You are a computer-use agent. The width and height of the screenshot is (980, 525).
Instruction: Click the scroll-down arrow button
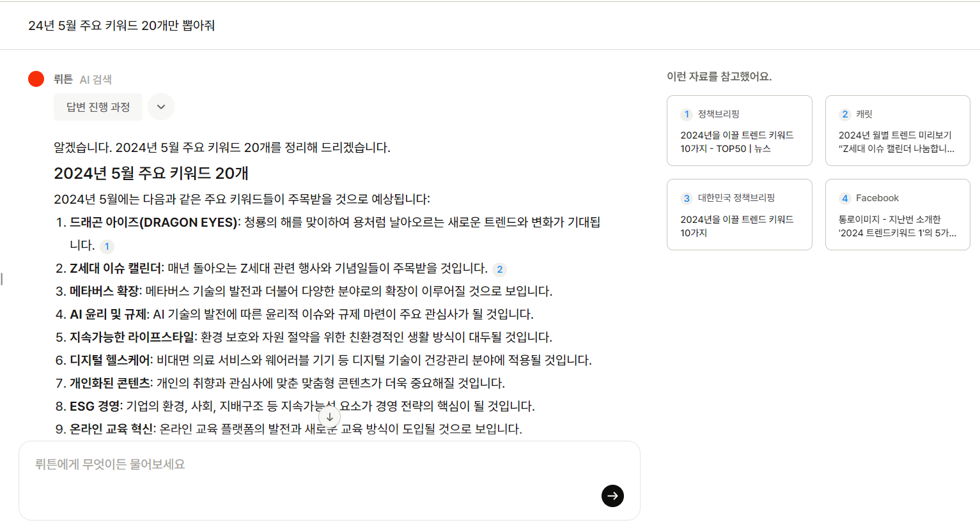[329, 417]
